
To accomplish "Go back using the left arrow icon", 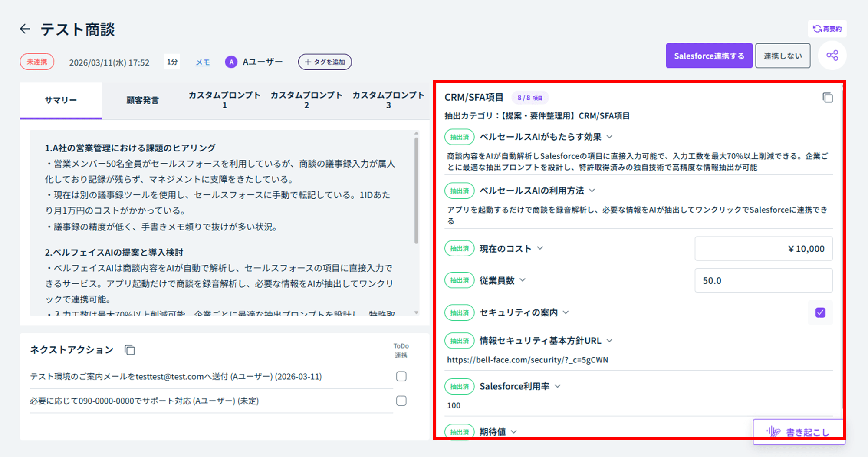I will (25, 29).
